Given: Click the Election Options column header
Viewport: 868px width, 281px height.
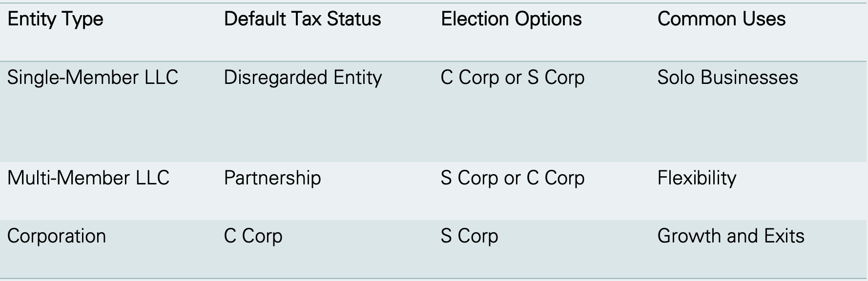Looking at the screenshot, I should [x=511, y=20].
